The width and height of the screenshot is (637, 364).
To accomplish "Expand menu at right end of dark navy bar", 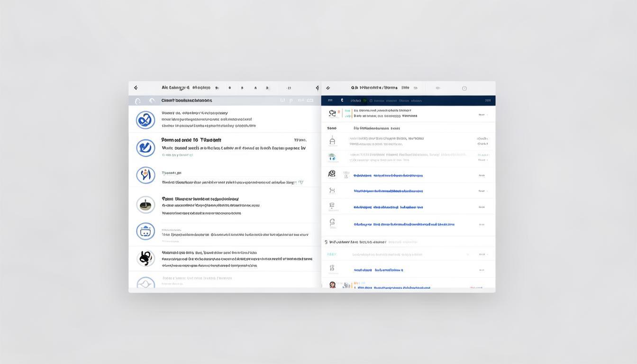I will [488, 100].
